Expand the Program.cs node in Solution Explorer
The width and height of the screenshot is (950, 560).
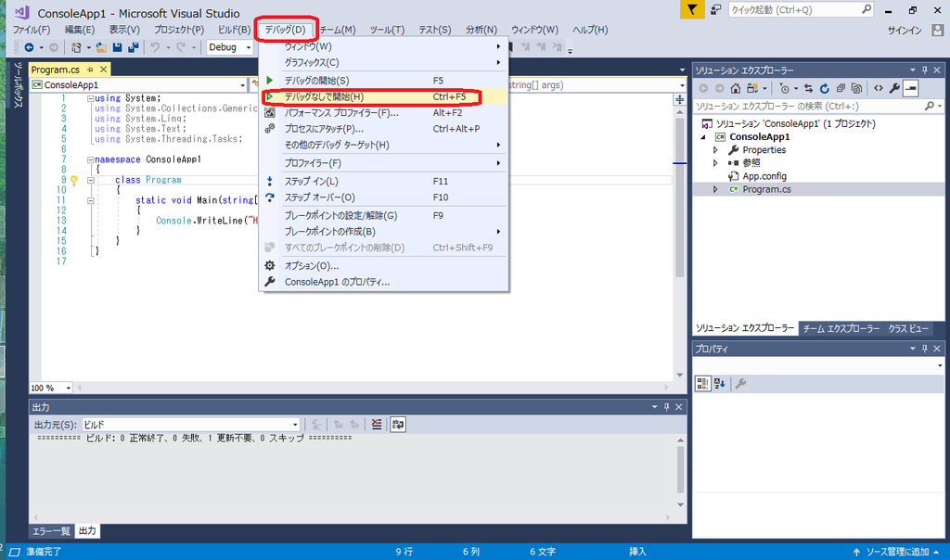pyautogui.click(x=715, y=189)
